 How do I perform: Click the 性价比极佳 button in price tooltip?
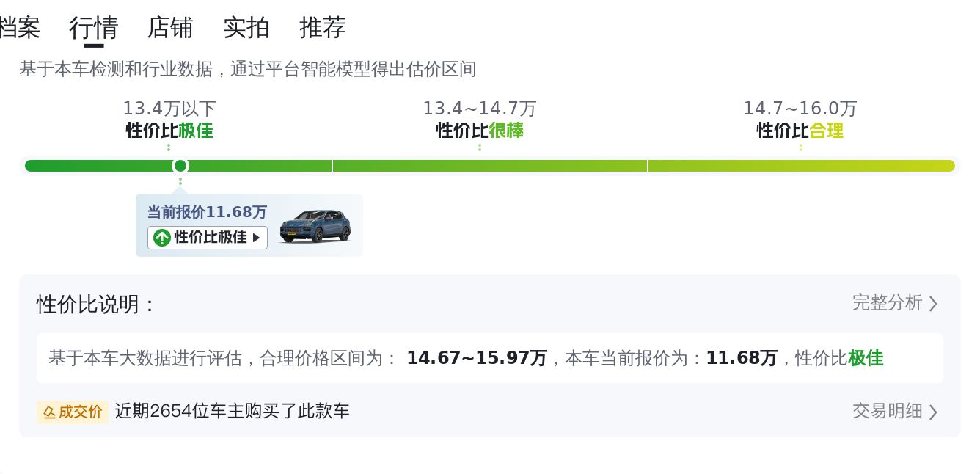click(x=208, y=238)
